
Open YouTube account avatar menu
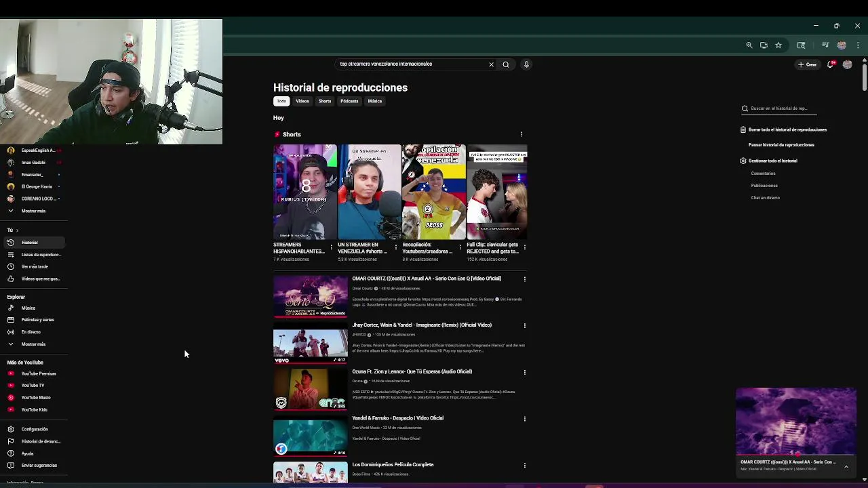[847, 64]
